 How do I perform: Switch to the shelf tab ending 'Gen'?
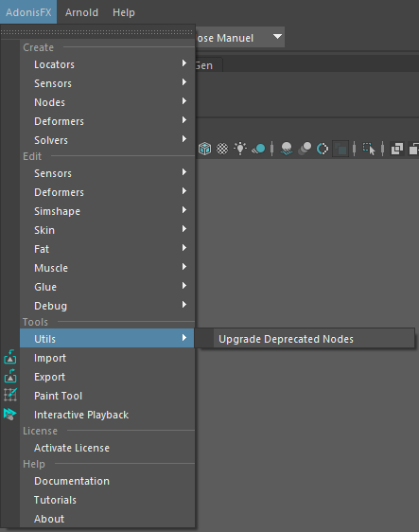[x=208, y=65]
